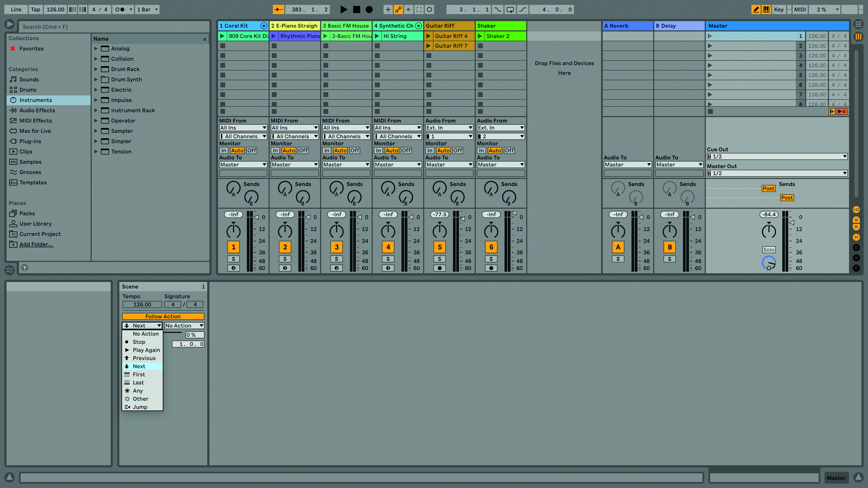Click the Tap tempo button

pyautogui.click(x=35, y=9)
